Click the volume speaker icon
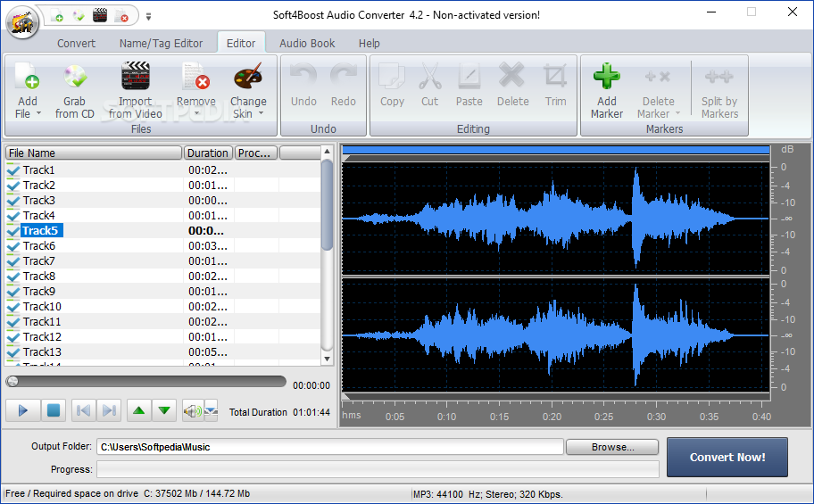 (192, 411)
